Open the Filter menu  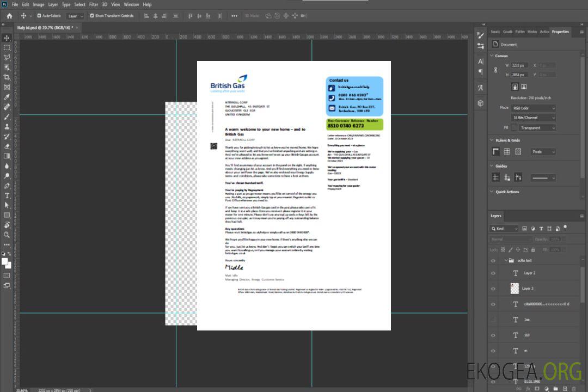point(94,4)
